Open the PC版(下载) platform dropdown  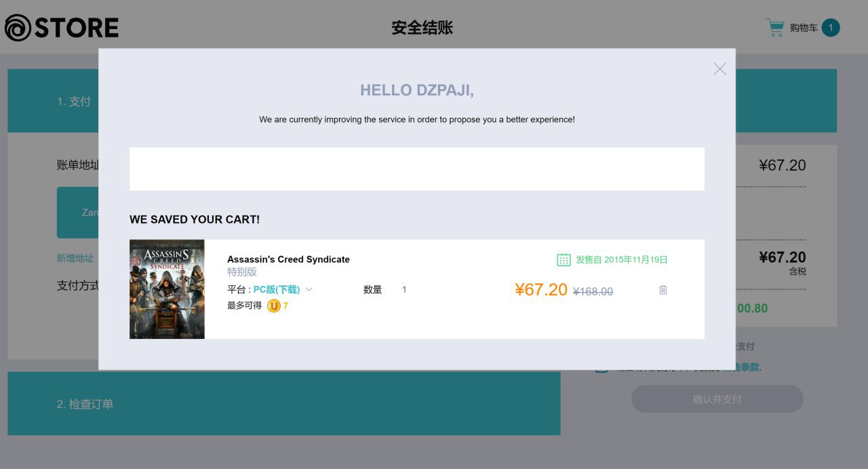point(277,289)
